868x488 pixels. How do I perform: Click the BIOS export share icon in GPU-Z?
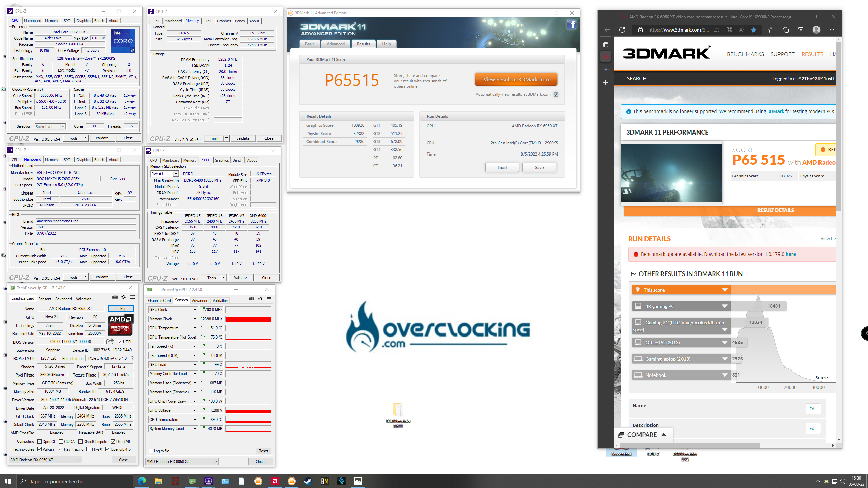click(110, 342)
